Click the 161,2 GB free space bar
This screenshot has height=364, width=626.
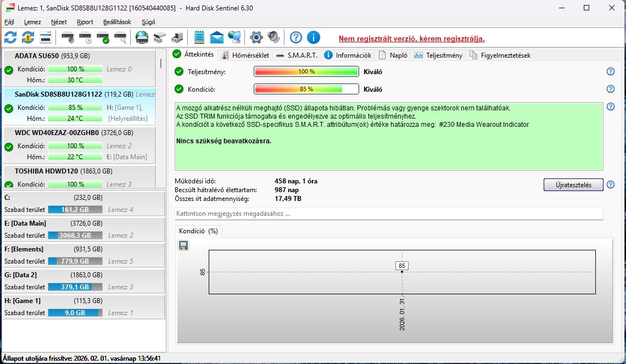coord(75,210)
